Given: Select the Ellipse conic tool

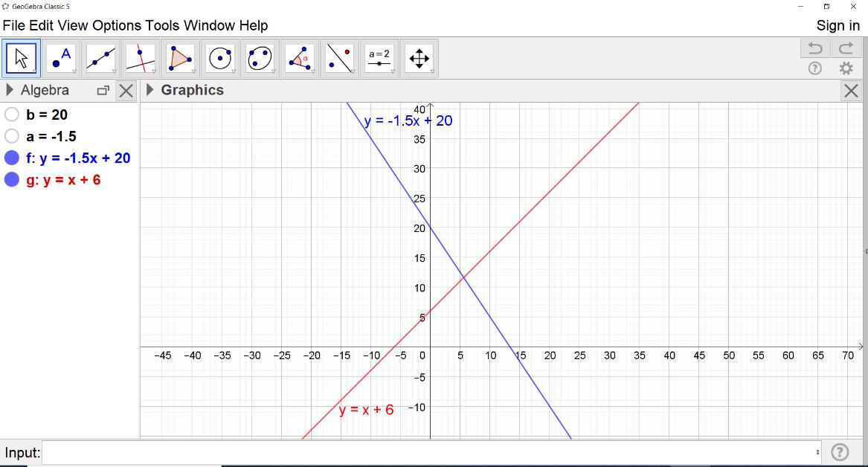Looking at the screenshot, I should tap(260, 58).
